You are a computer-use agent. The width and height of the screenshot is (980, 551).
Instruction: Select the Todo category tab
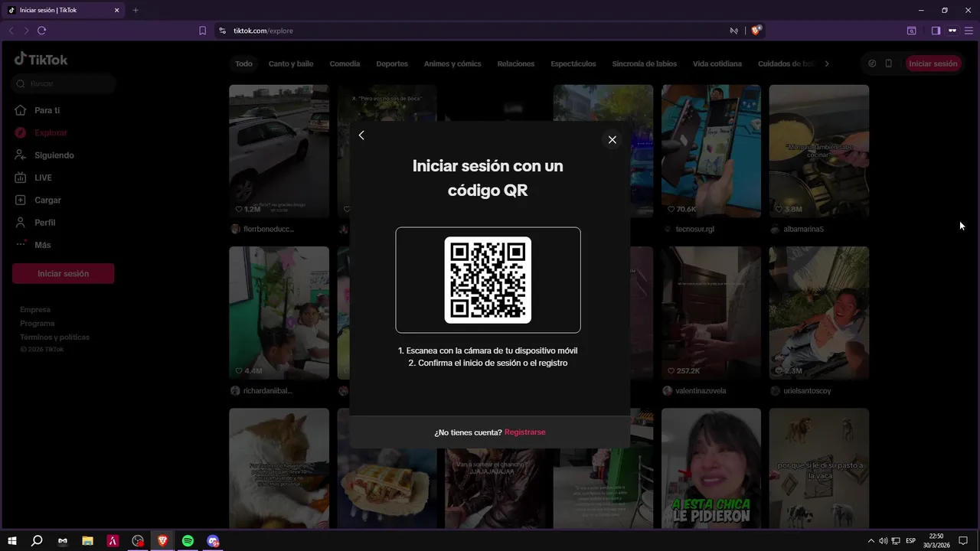243,64
